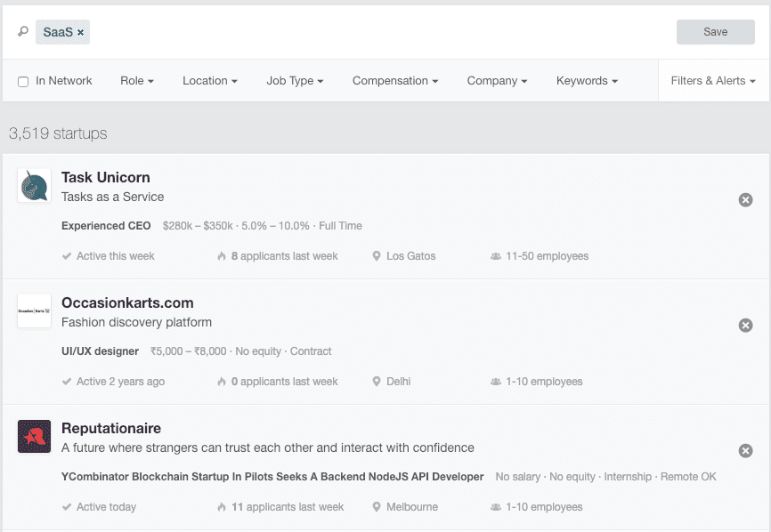Click the 'Fashion discovery platform' tagline
Image resolution: width=771 pixels, height=532 pixels.
point(137,322)
